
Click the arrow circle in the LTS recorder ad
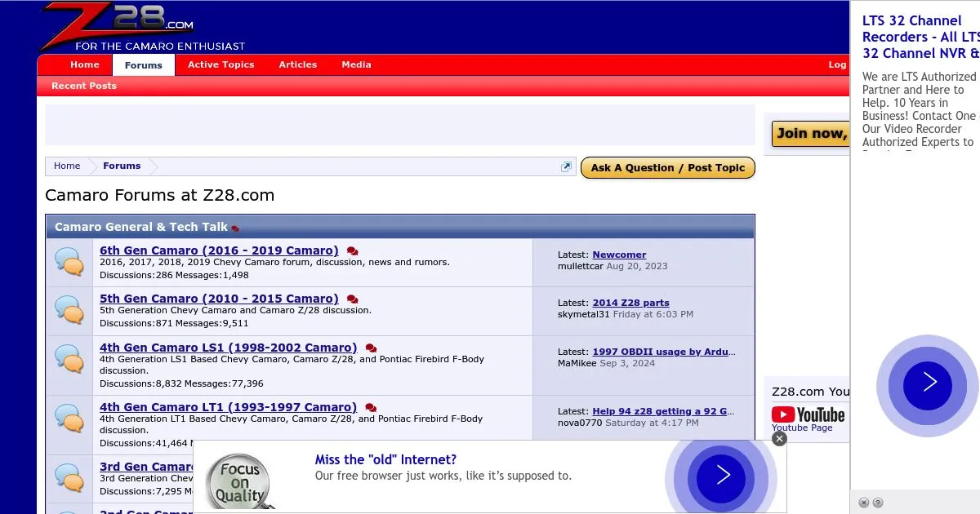pyautogui.click(x=929, y=385)
